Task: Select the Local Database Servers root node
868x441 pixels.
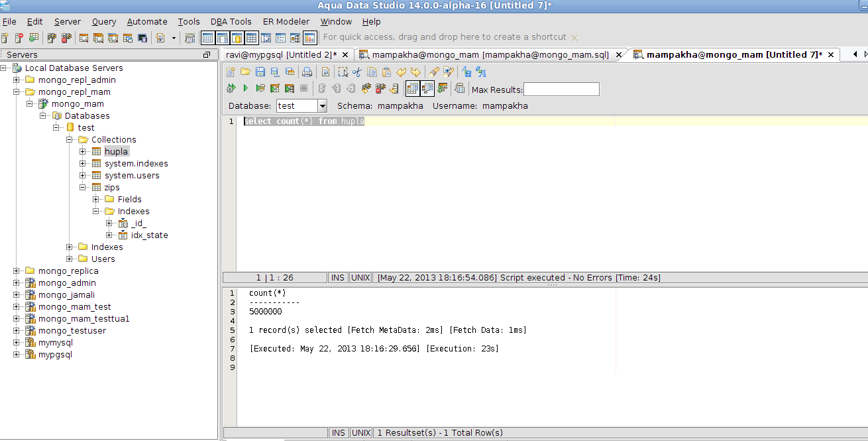Action: click(74, 68)
